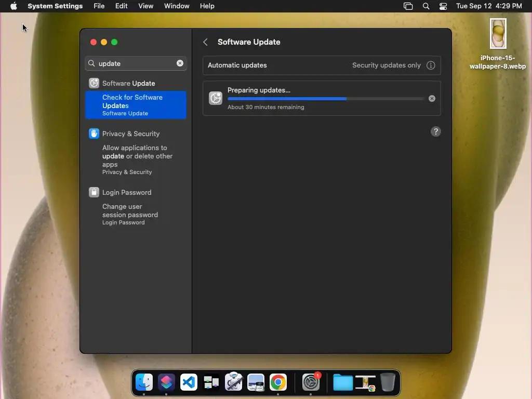Click the Automatic updates row
The image size is (532, 399).
(x=322, y=65)
